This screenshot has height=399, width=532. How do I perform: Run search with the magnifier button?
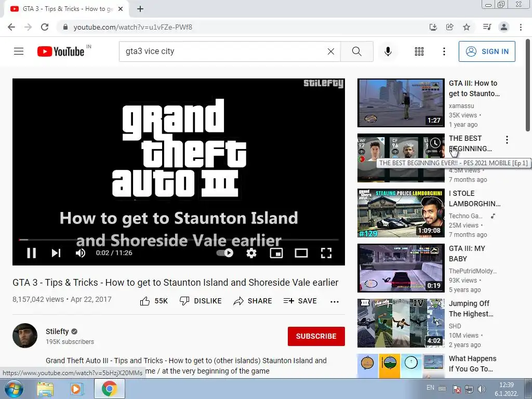tap(356, 51)
